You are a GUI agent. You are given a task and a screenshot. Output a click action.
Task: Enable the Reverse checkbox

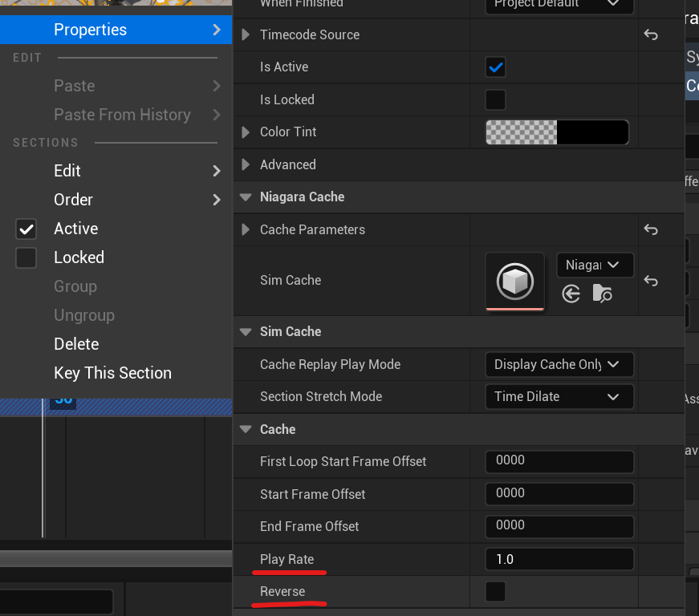click(x=496, y=592)
